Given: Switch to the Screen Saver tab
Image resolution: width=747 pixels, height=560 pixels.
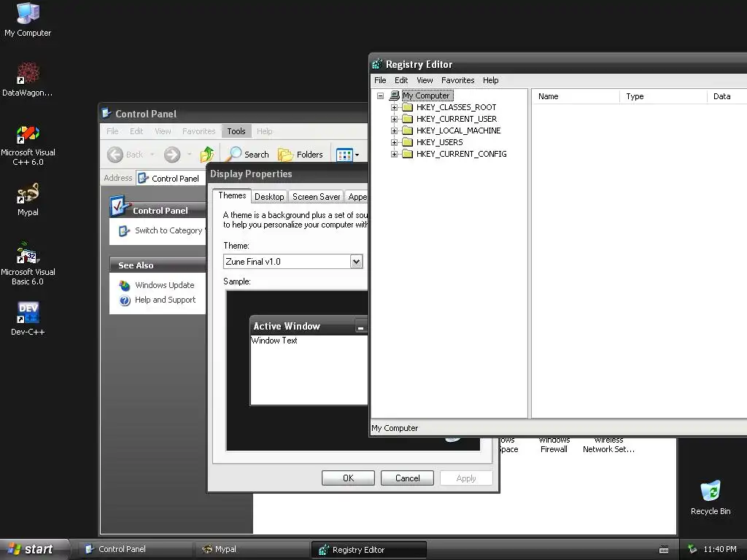Looking at the screenshot, I should coord(317,197).
